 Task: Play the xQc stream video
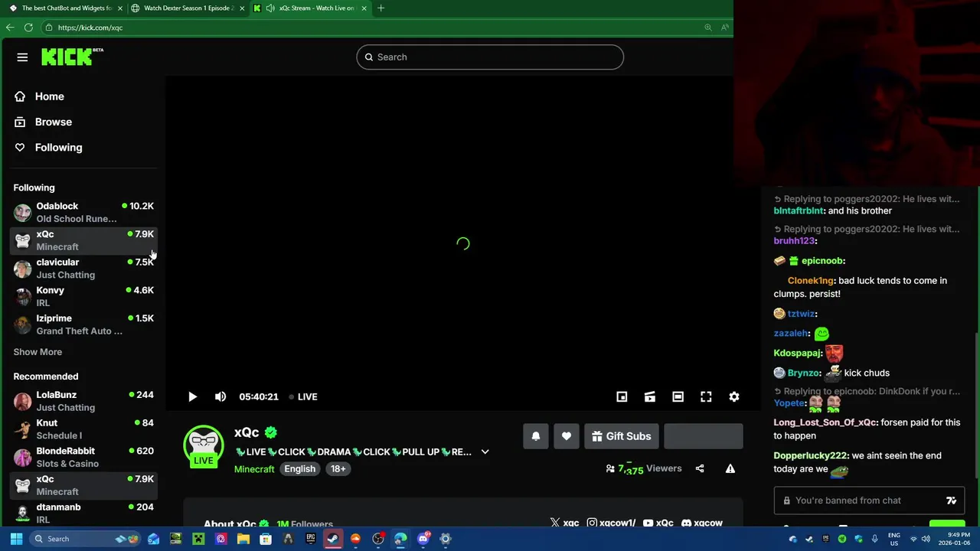pyautogui.click(x=192, y=396)
